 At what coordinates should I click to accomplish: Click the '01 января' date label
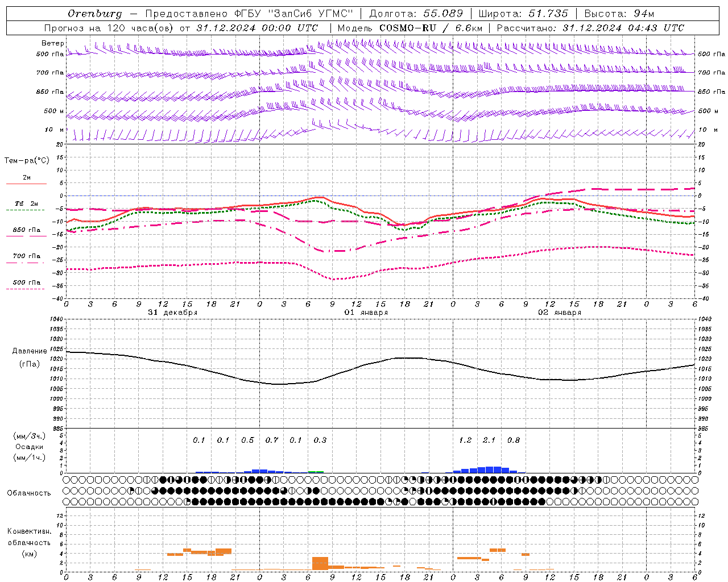point(366,313)
